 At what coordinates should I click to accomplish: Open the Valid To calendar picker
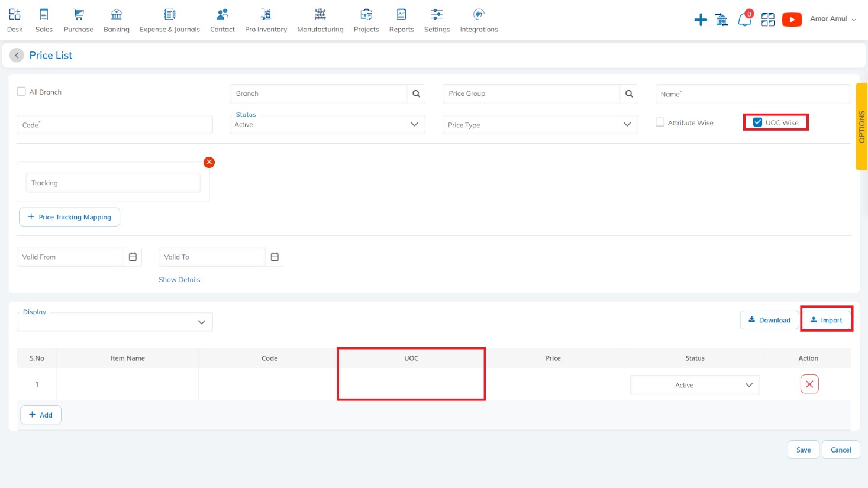[x=275, y=257]
